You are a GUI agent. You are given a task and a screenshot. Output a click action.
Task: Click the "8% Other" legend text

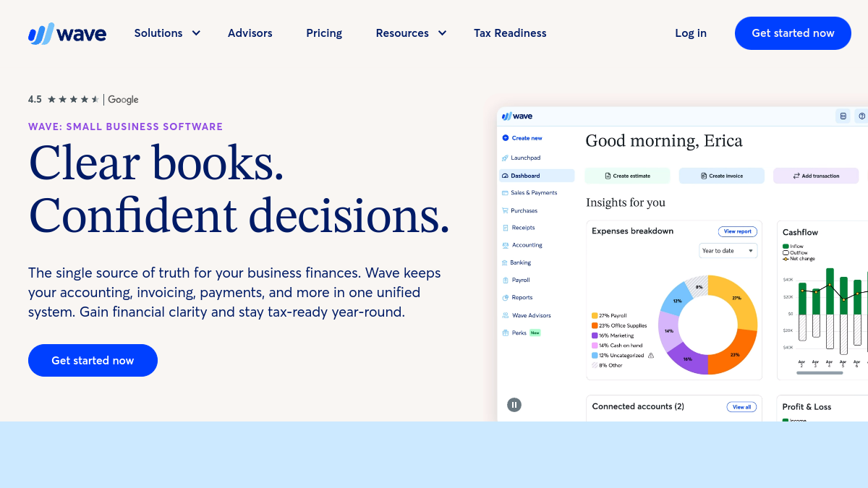pos(610,365)
